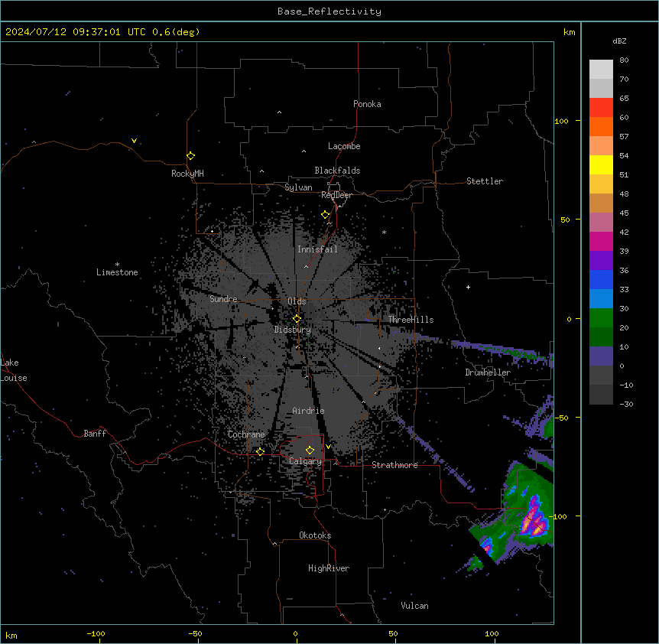
Task: Select the bright green 20-30 dBZ legend swatch
Action: pyautogui.click(x=601, y=318)
